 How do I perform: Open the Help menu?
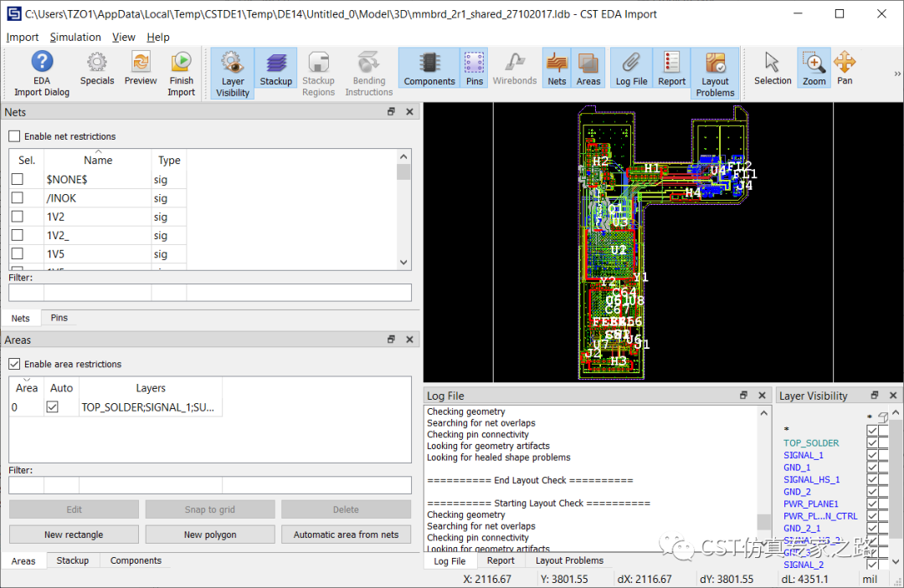coord(158,37)
